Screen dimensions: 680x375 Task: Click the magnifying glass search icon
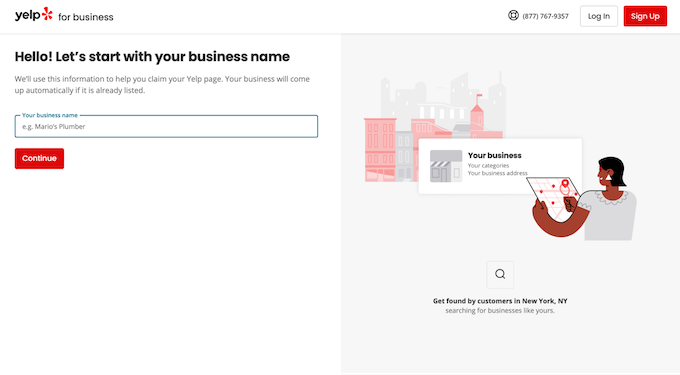tap(500, 274)
